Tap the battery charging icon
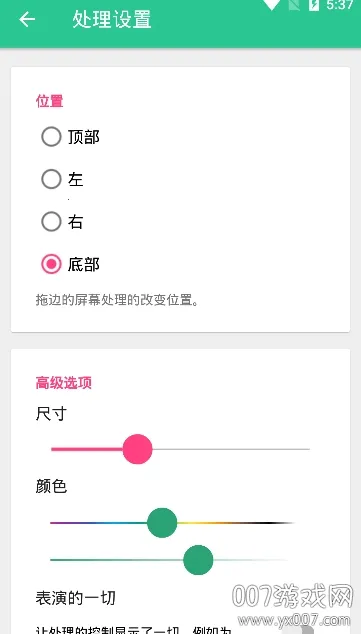This screenshot has width=361, height=634. coord(314,5)
